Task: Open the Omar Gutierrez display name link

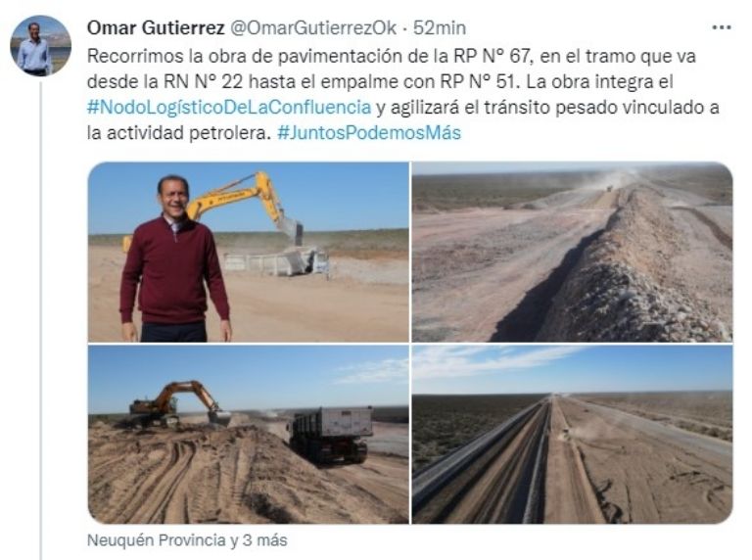Action: (156, 27)
